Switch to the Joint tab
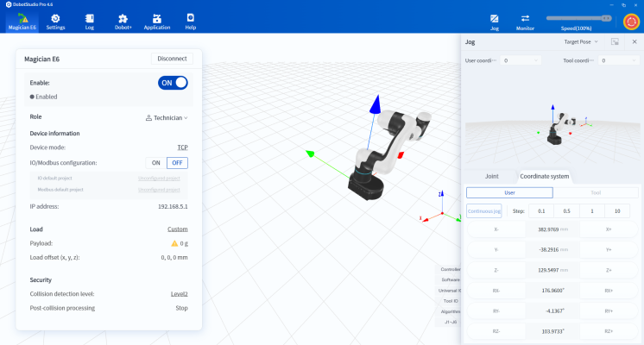Screen dimensions: 644x345 (491, 176)
